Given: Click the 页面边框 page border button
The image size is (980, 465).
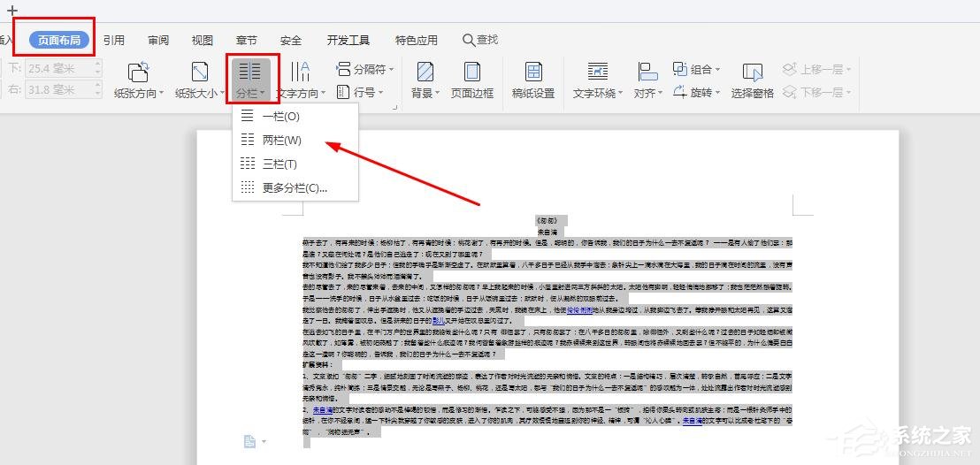Looking at the screenshot, I should 472,80.
